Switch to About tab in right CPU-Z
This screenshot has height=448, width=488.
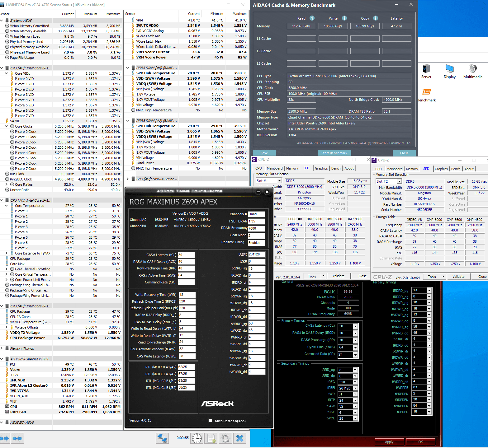click(x=469, y=169)
